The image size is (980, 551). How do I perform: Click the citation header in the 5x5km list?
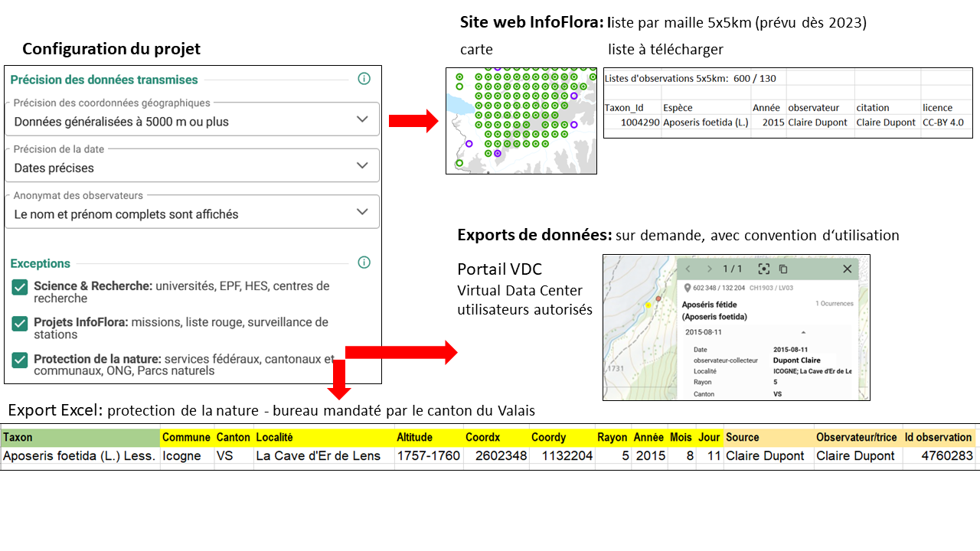coord(887,108)
